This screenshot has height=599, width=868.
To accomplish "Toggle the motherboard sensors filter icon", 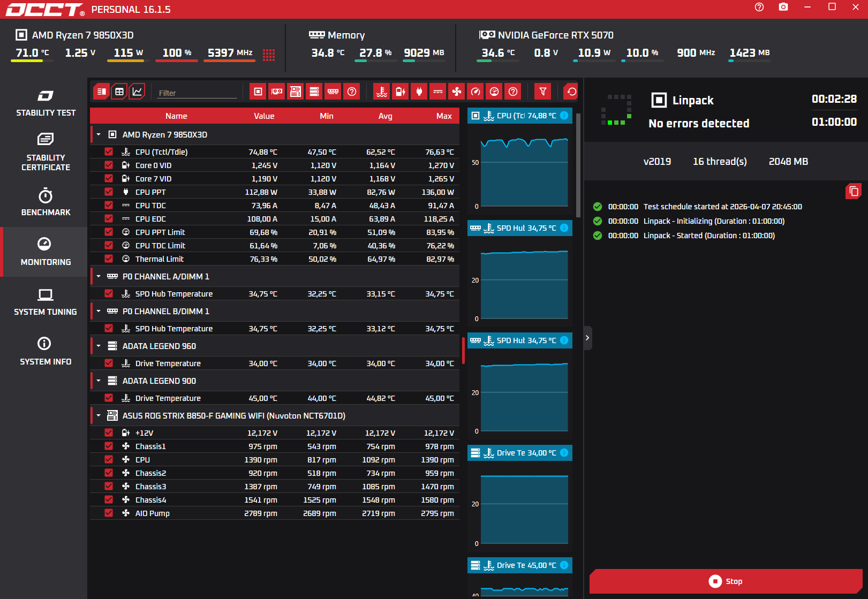I will tap(296, 92).
